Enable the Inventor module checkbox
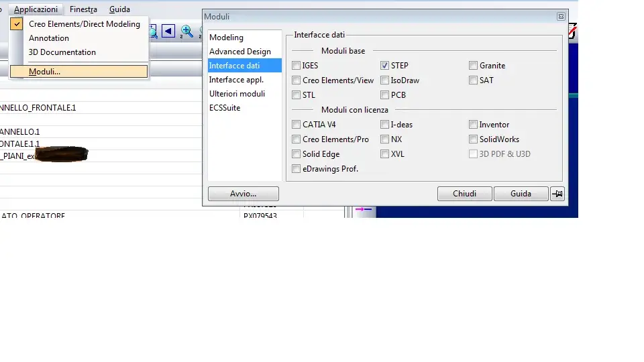Viewport: 644px width, 362px height. pyautogui.click(x=473, y=125)
